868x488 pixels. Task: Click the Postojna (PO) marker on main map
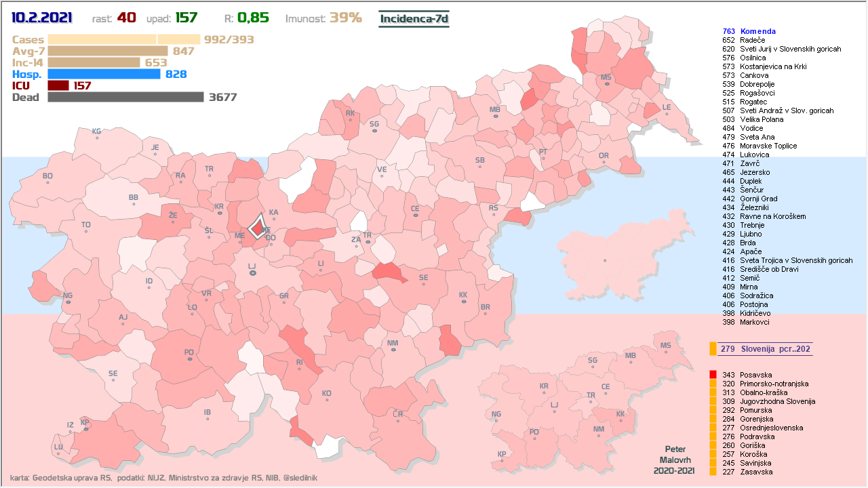pyautogui.click(x=189, y=359)
